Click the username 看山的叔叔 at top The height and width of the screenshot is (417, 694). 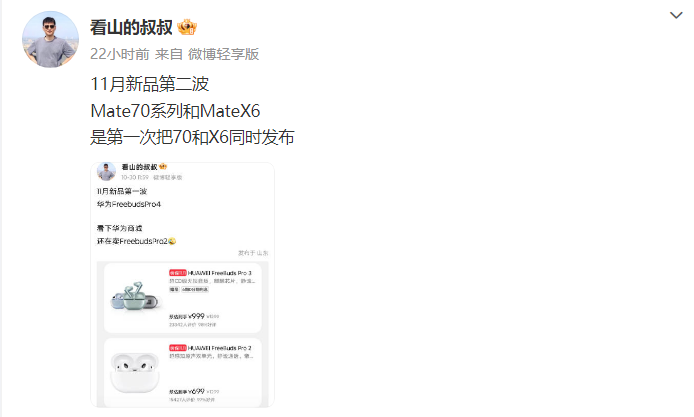131,27
